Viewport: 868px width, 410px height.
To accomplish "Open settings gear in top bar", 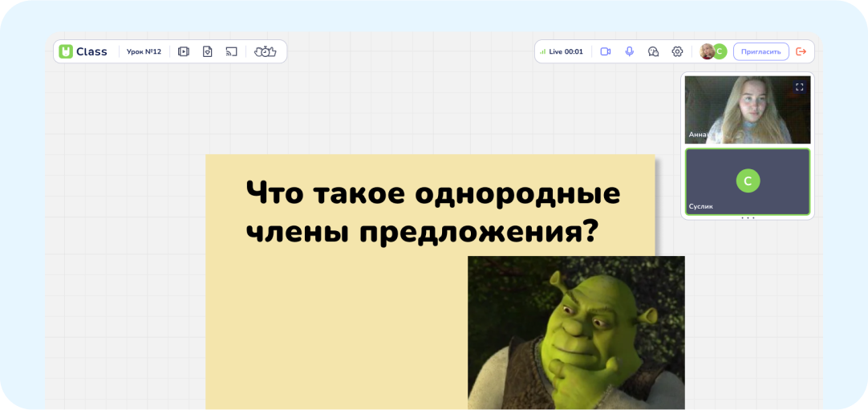I will tap(677, 51).
